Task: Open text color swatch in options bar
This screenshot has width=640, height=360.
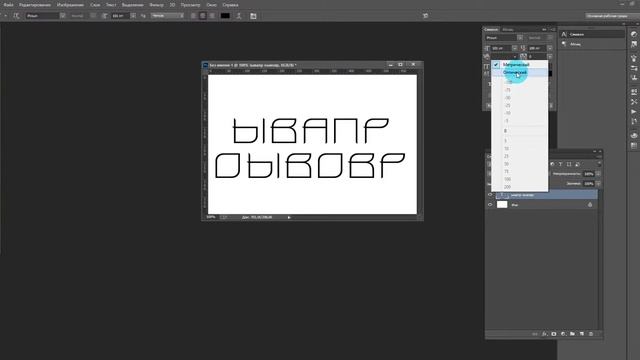Action: point(225,16)
